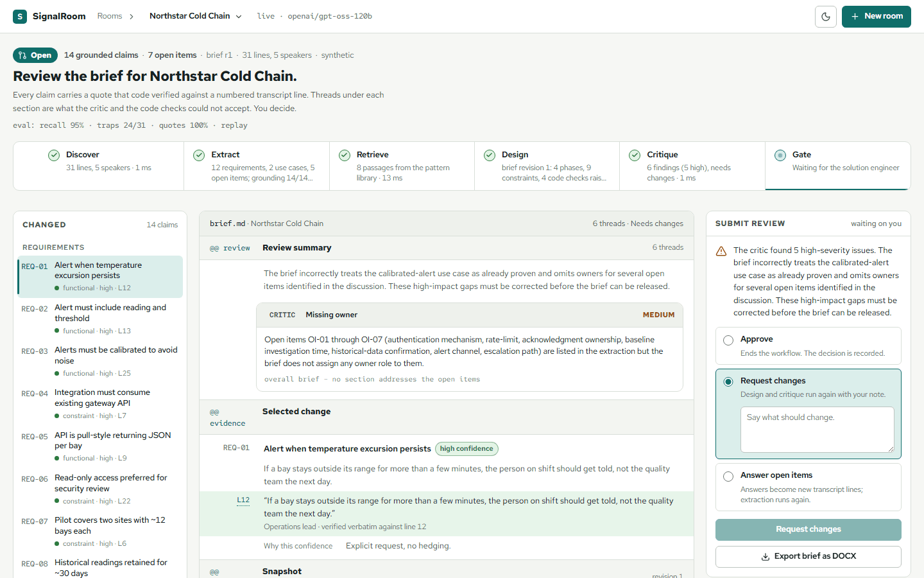Click the Extract step checkmark icon
The height and width of the screenshot is (578, 924).
pos(199,155)
